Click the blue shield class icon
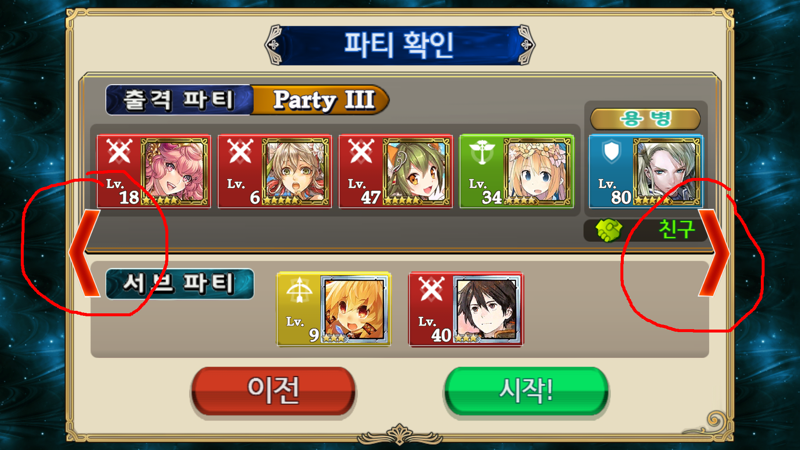800x450 pixels. [611, 152]
